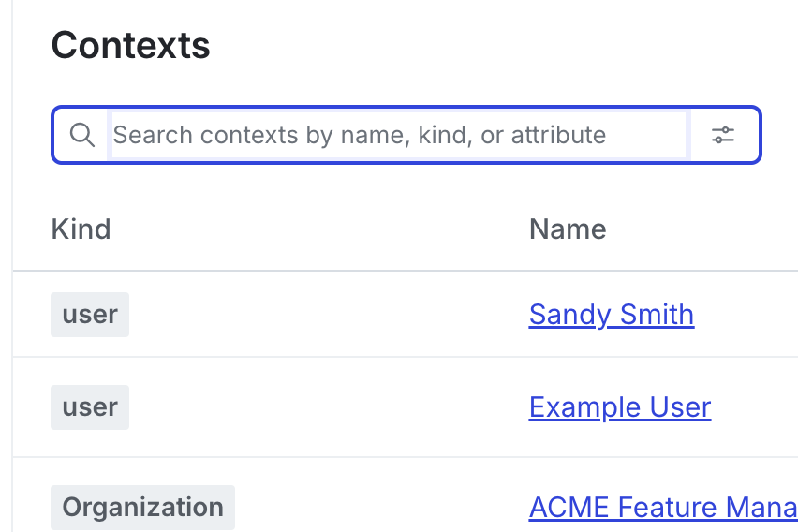Focus the Search contexts input field
Screen dimensions: 798x532
[x=398, y=135]
